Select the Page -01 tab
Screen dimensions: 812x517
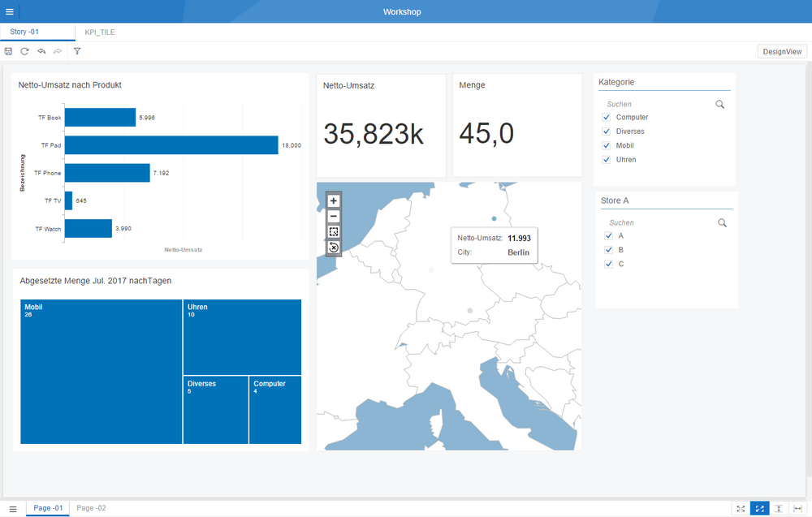coord(48,508)
